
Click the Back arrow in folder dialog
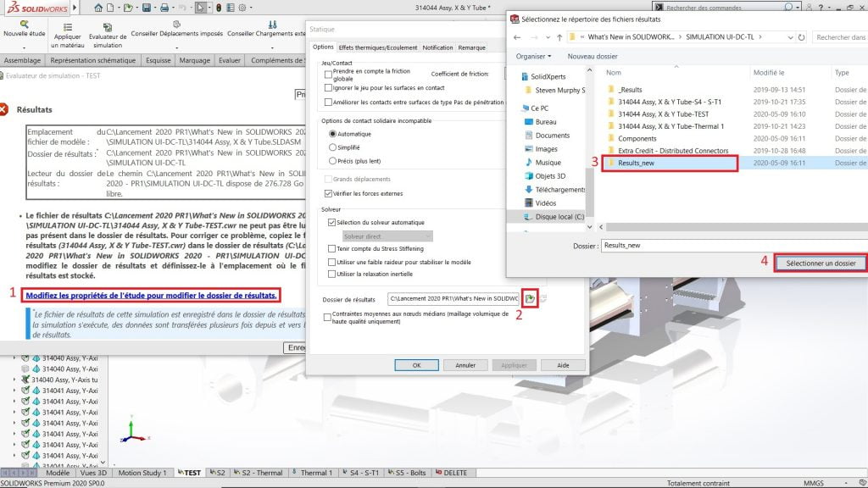[517, 37]
